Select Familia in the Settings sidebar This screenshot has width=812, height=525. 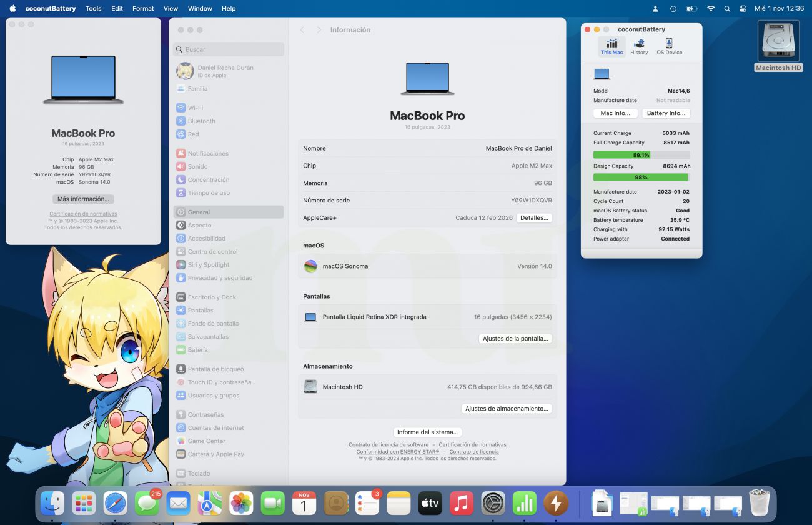coord(229,89)
